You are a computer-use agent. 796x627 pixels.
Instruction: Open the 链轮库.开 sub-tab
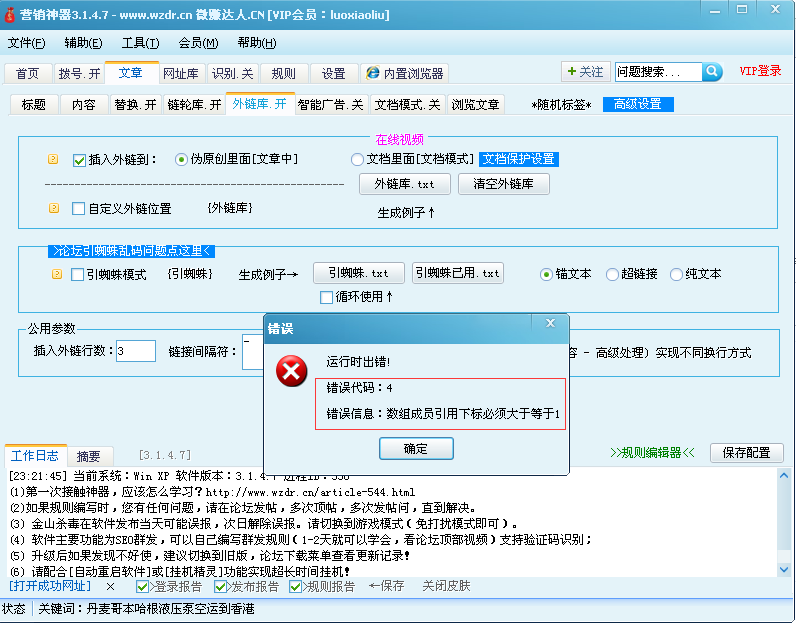coord(194,105)
